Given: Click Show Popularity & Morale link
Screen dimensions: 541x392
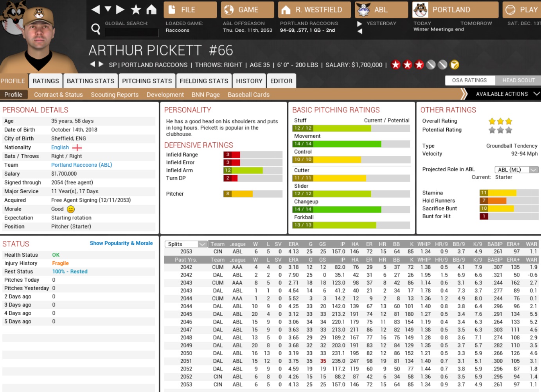Looking at the screenshot, I should click(x=121, y=243).
